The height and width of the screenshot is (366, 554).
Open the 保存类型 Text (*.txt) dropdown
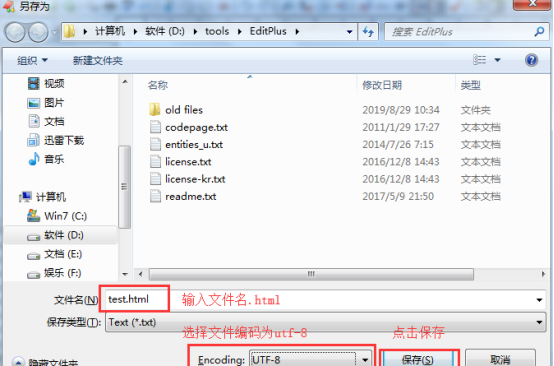325,322
